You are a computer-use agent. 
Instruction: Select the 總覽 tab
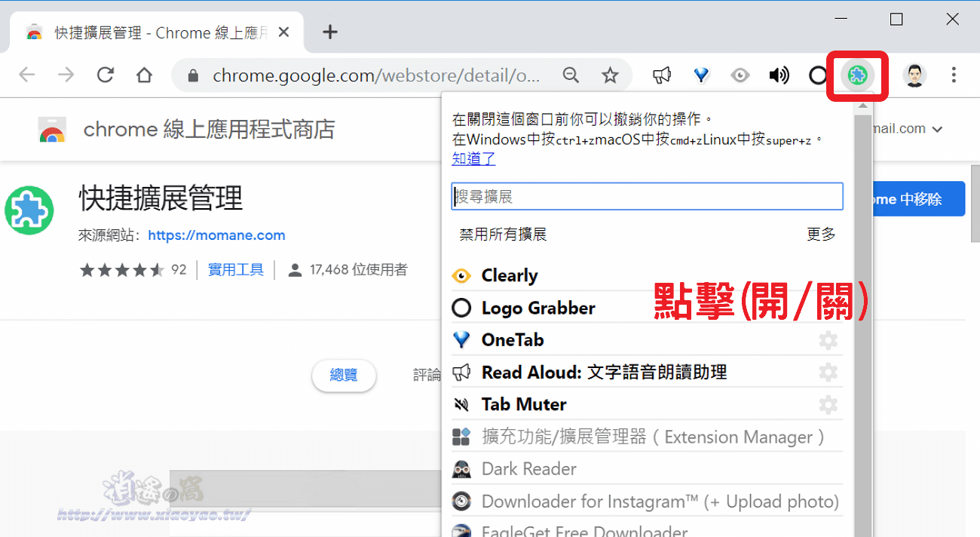click(x=344, y=375)
